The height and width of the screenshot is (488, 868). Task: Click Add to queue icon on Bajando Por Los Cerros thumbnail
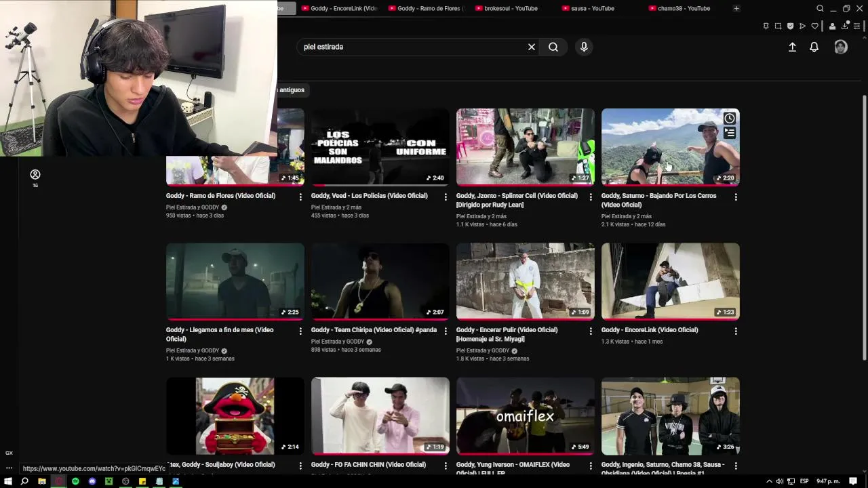coord(729,134)
